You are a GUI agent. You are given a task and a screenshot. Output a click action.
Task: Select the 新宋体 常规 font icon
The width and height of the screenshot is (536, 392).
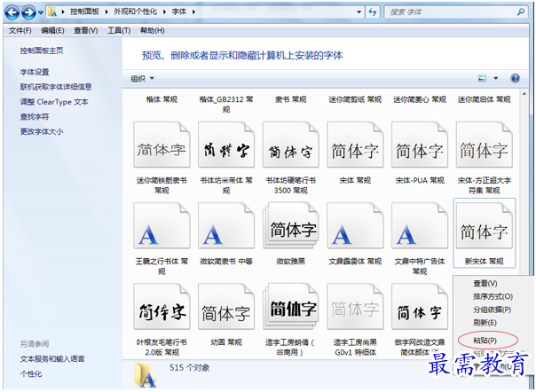click(484, 225)
